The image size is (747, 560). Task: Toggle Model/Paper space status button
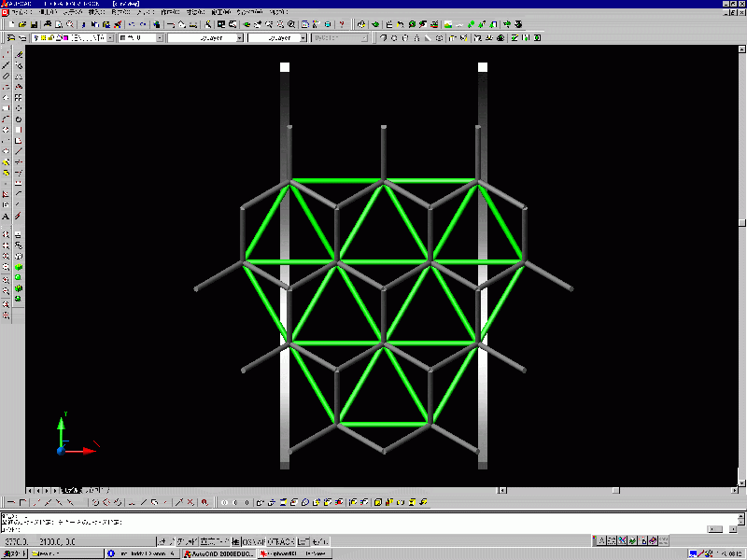(319, 541)
